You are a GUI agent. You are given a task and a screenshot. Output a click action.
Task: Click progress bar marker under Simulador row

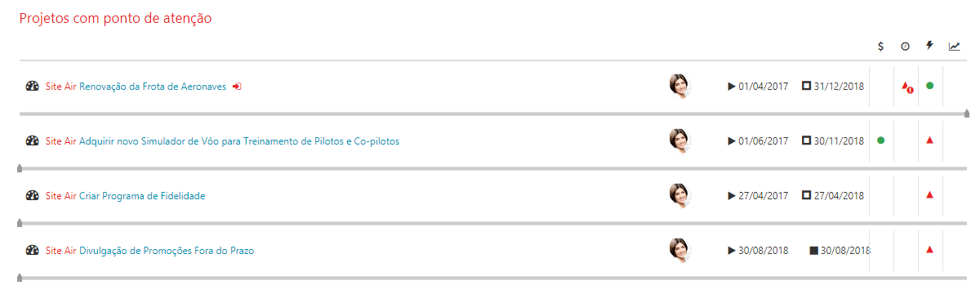(x=20, y=168)
